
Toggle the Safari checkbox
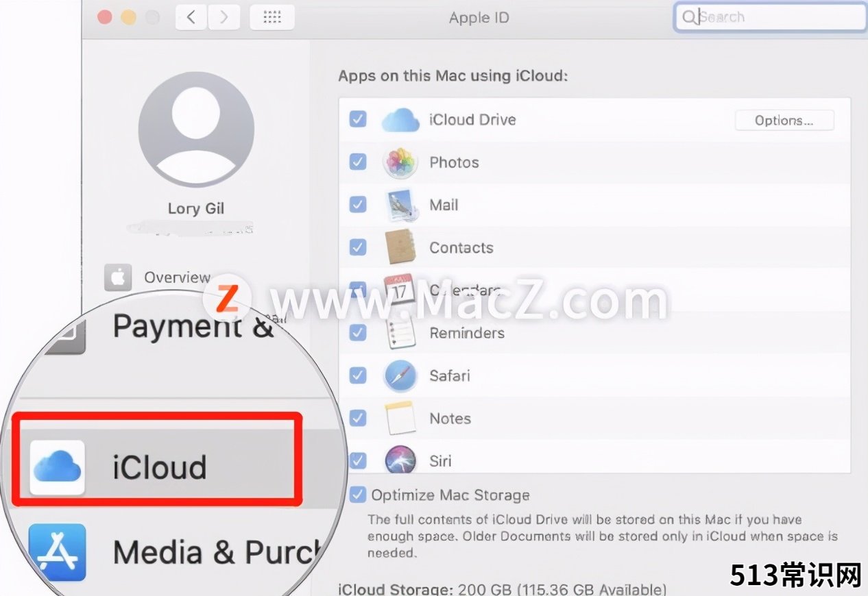point(358,375)
